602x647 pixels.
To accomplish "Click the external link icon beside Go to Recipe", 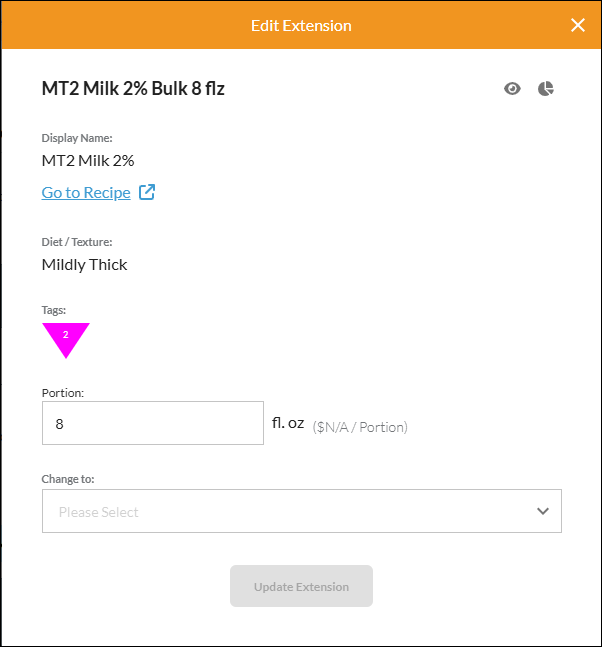I will tap(146, 192).
